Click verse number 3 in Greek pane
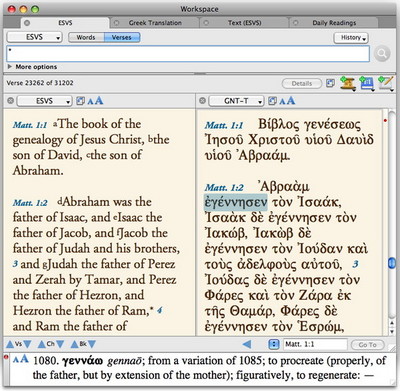 tap(355, 264)
